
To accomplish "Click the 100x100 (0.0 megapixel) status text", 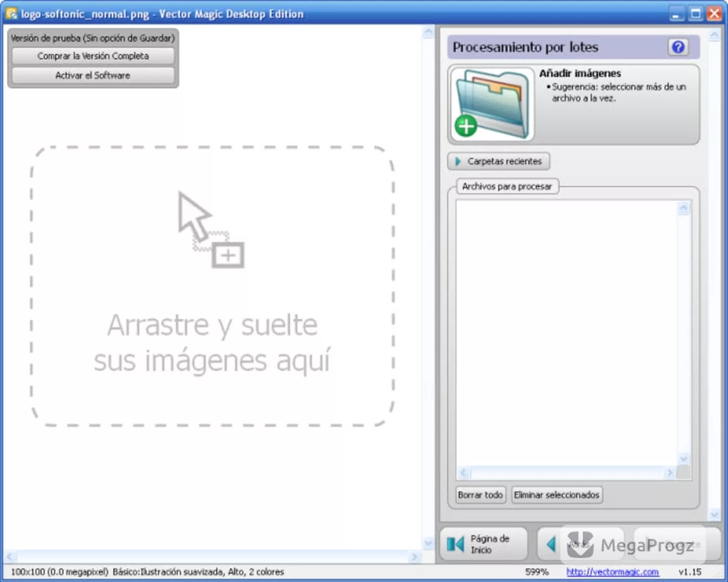I will 60,571.
